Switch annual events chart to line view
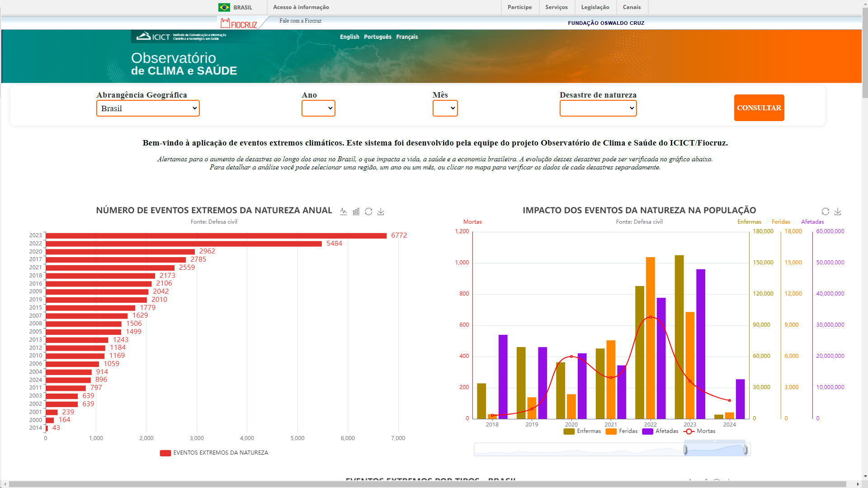 coord(344,211)
